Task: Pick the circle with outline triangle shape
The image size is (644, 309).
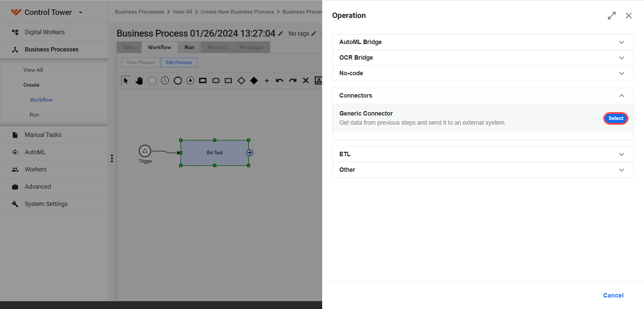Action: pyautogui.click(x=165, y=81)
